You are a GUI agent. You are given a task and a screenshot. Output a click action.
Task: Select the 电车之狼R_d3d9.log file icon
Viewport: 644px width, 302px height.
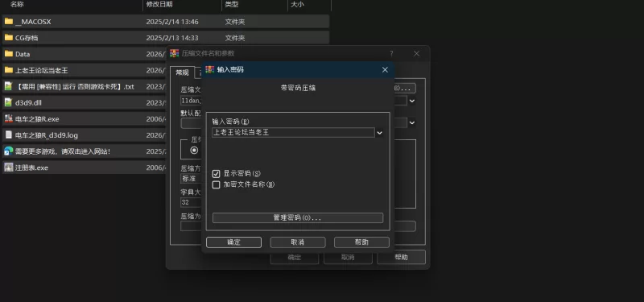click(8, 134)
